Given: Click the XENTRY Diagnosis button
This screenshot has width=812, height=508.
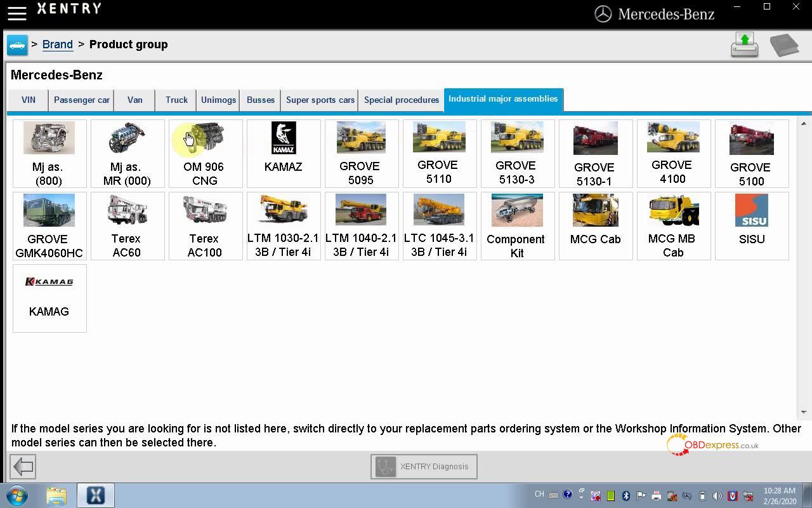Looking at the screenshot, I should pyautogui.click(x=424, y=467).
